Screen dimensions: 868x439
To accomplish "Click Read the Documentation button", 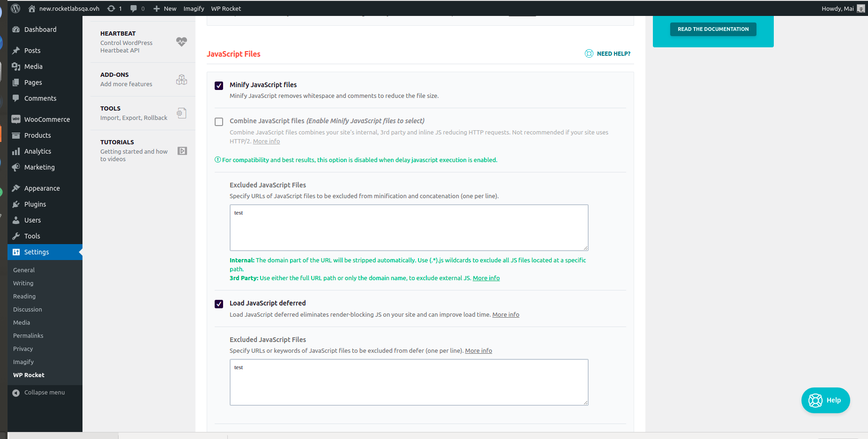I will 713,29.
